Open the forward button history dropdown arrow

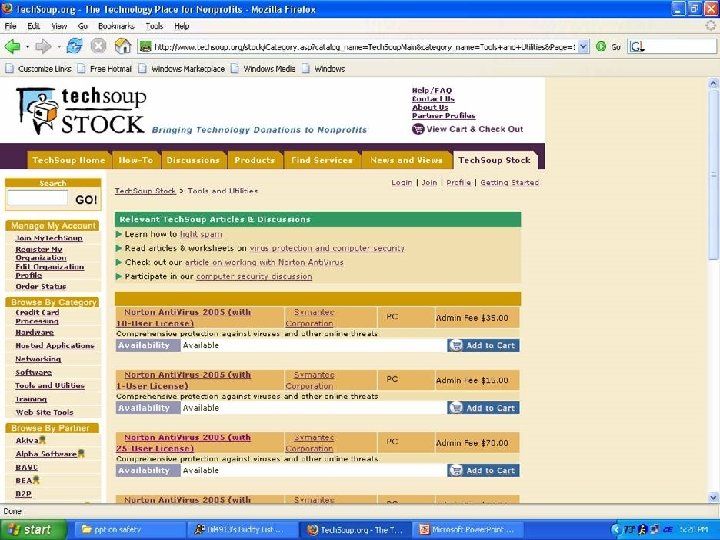[x=58, y=46]
